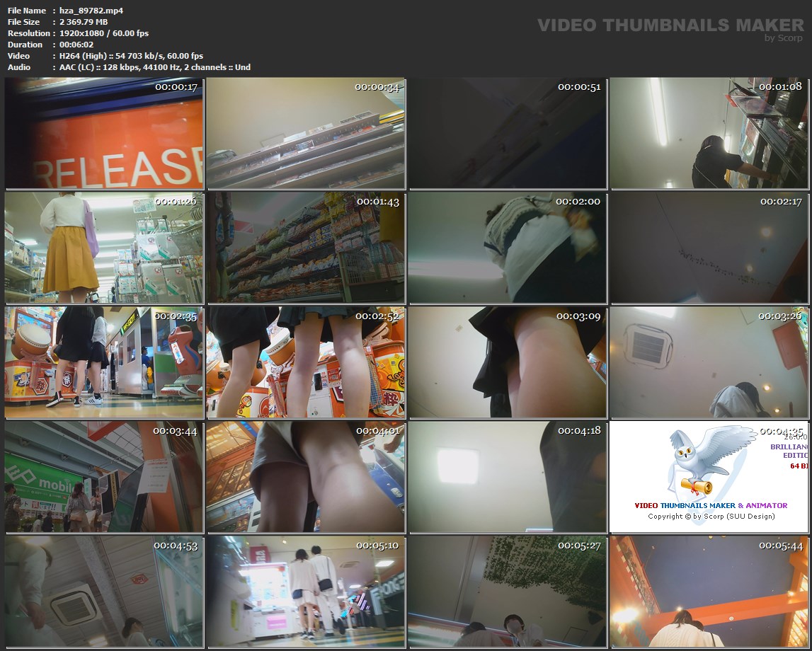Viewport: 812px width, 651px height.
Task: Click the 'by Scorp' credit text
Action: click(x=784, y=38)
